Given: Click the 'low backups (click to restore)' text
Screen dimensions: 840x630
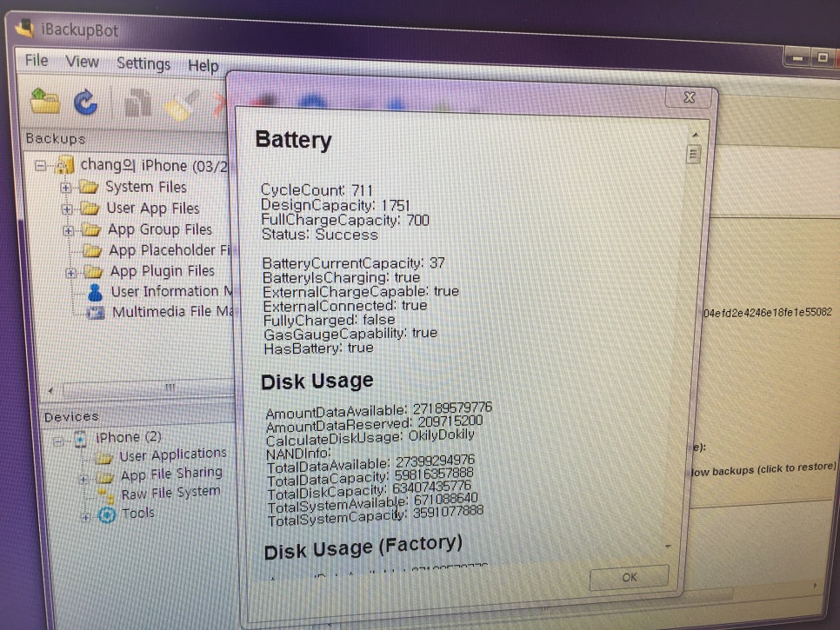Looking at the screenshot, I should click(x=763, y=469).
